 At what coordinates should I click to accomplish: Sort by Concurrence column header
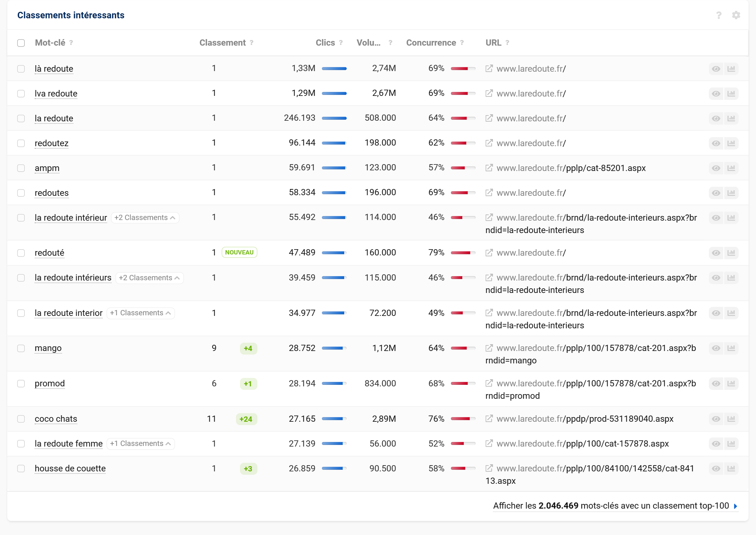(431, 43)
